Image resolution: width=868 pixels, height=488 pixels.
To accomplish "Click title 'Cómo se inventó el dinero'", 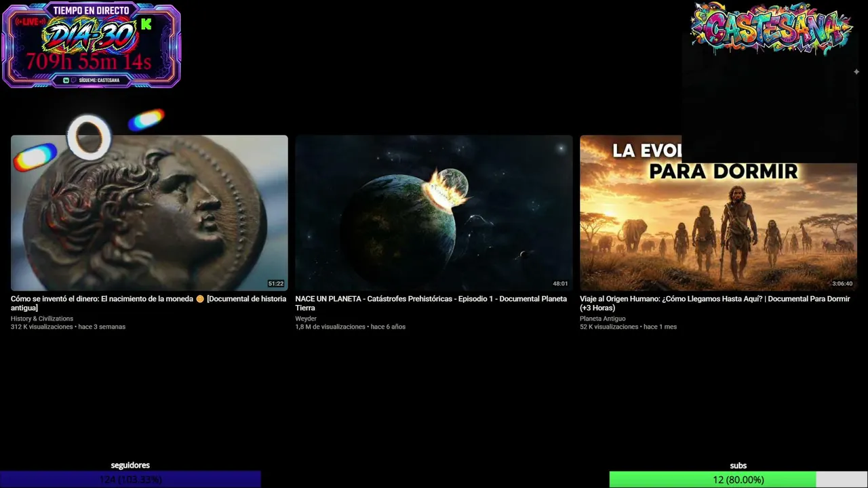I will click(x=149, y=303).
